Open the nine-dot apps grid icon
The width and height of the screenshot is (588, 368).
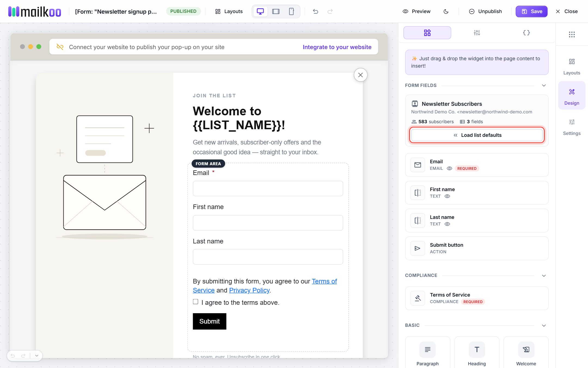pos(572,34)
